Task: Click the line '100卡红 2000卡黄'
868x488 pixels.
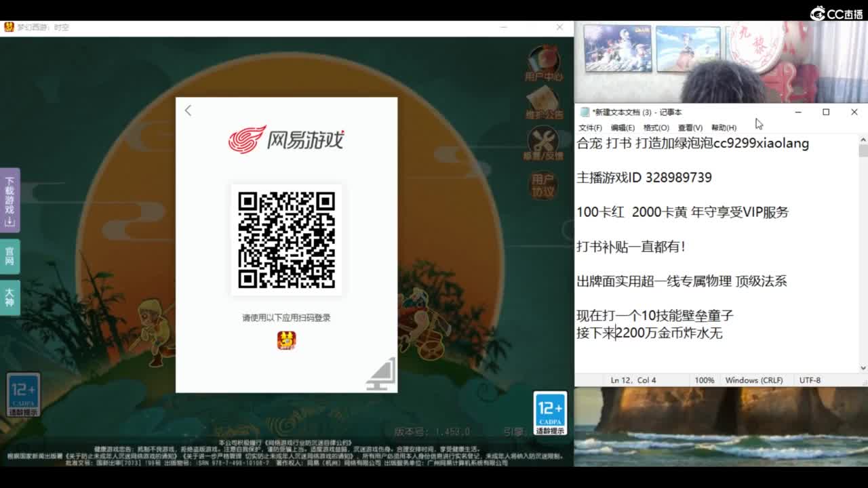Action: (682, 212)
